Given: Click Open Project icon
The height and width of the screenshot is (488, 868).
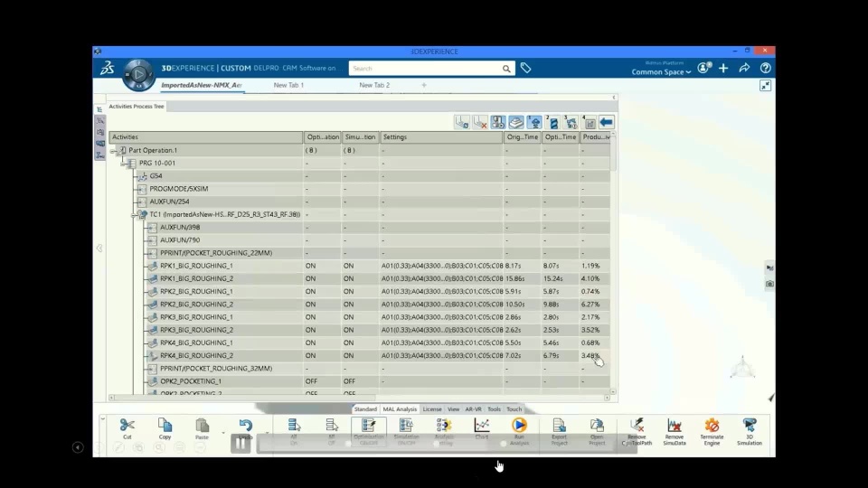Looking at the screenshot, I should [597, 425].
